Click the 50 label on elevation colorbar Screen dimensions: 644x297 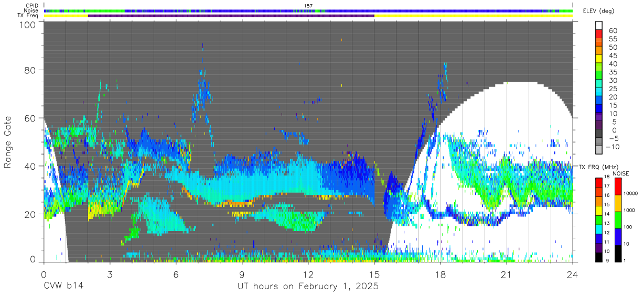(x=613, y=48)
